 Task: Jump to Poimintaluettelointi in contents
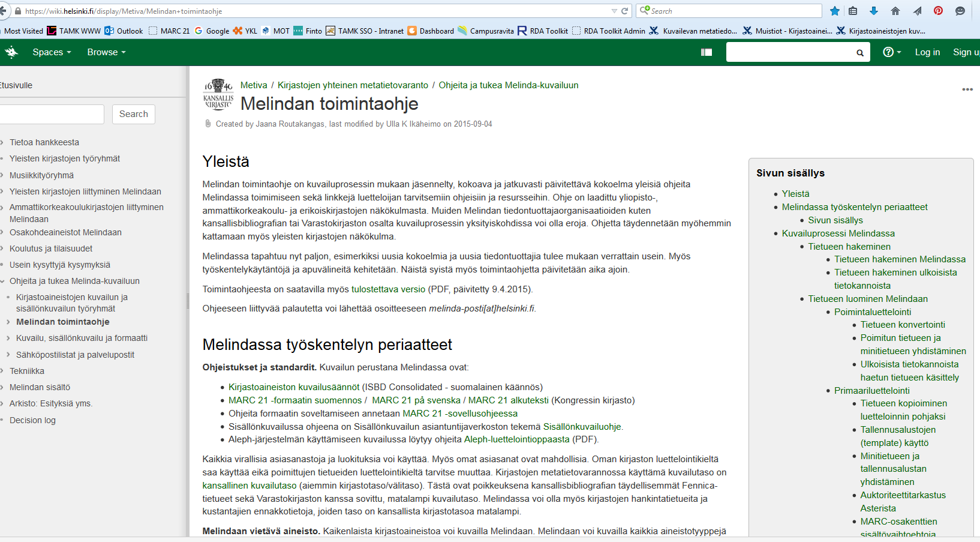tap(873, 312)
